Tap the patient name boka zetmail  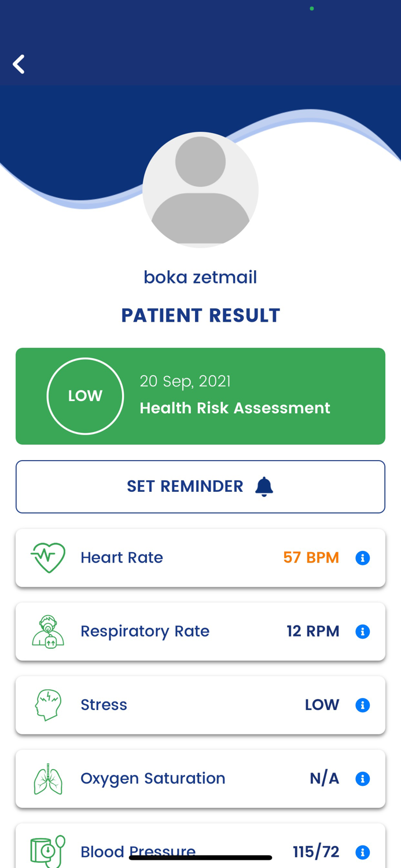click(200, 277)
